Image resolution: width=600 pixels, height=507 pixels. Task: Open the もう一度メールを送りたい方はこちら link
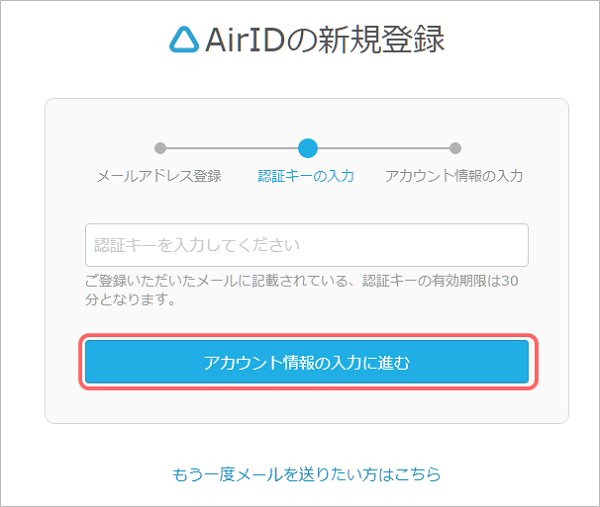coord(306,473)
